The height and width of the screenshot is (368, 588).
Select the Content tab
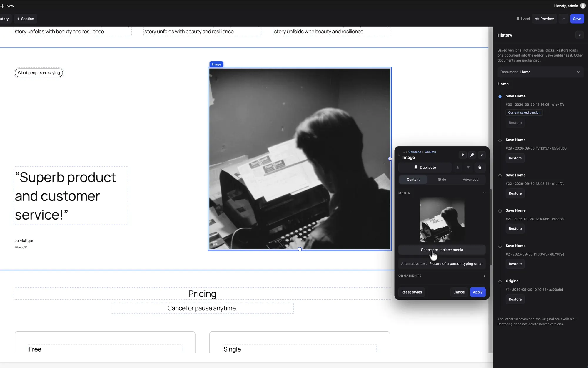tap(413, 180)
